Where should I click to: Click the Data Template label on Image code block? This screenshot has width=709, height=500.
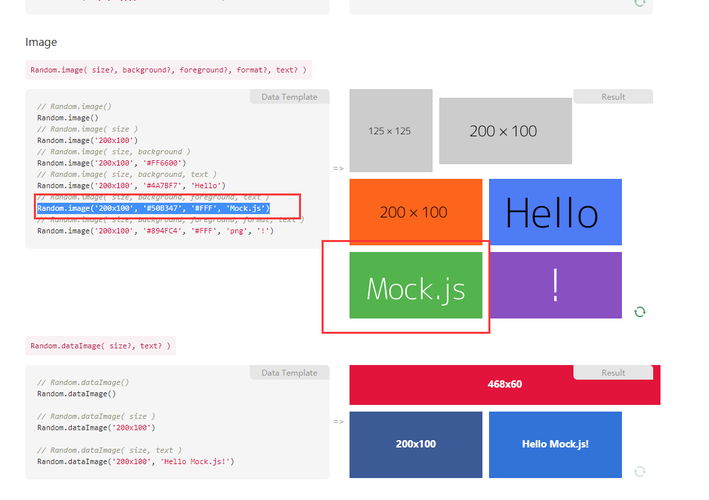(289, 97)
